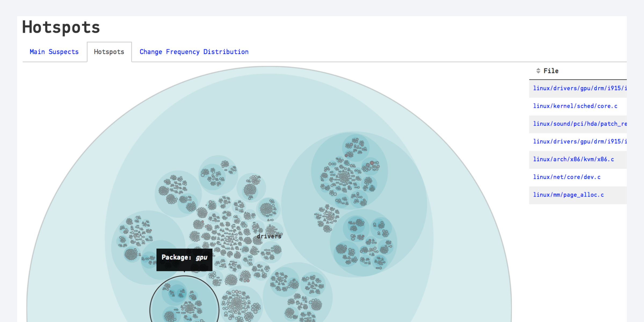Sort table by File column arrows
Image resolution: width=644 pixels, height=322 pixels.
tap(538, 71)
